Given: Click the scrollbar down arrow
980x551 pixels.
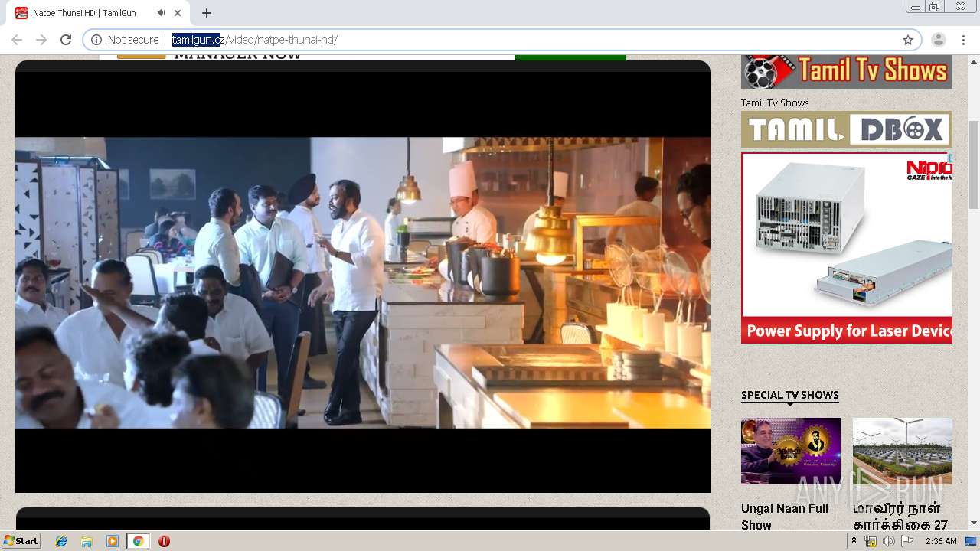Looking at the screenshot, I should (974, 523).
